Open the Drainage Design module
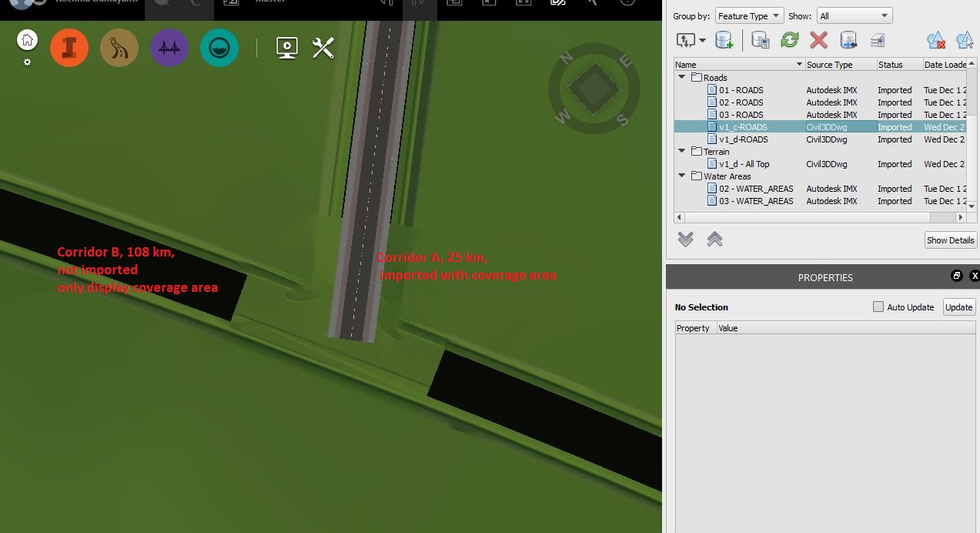Viewport: 980px width, 533px height. pyautogui.click(x=219, y=48)
